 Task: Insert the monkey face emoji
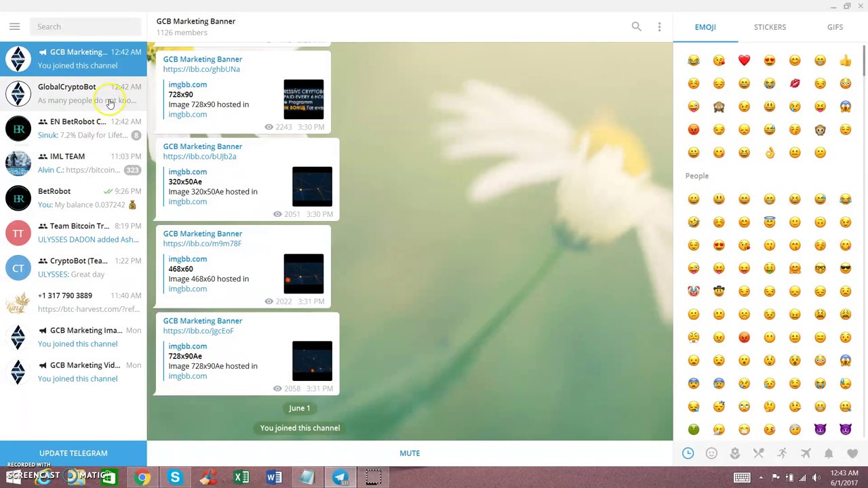pyautogui.click(x=820, y=129)
